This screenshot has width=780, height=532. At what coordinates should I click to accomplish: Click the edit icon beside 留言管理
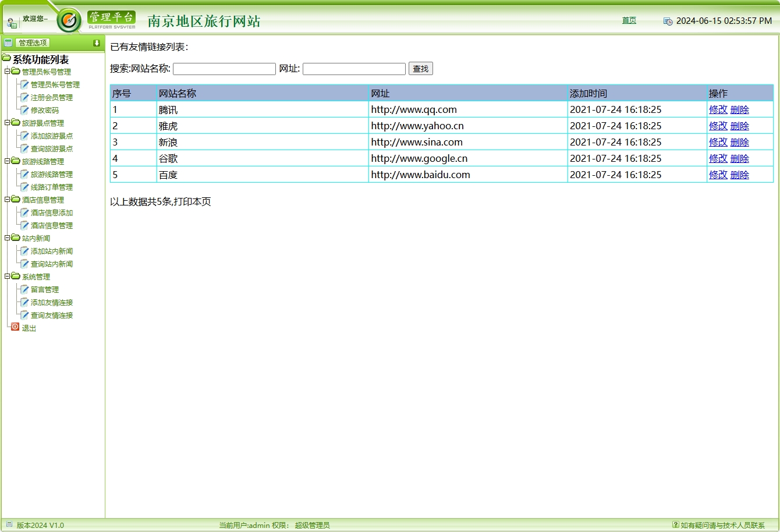click(x=24, y=289)
